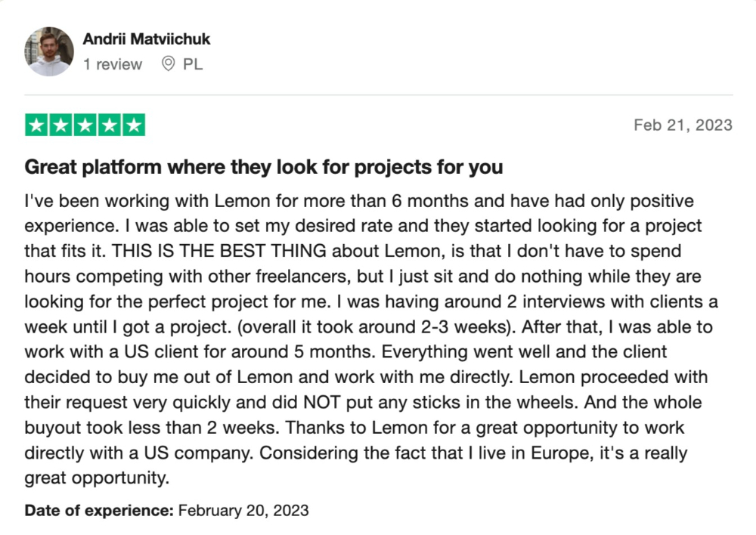The image size is (756, 535).
Task: Click the fourth green rating star
Action: pyautogui.click(x=110, y=125)
